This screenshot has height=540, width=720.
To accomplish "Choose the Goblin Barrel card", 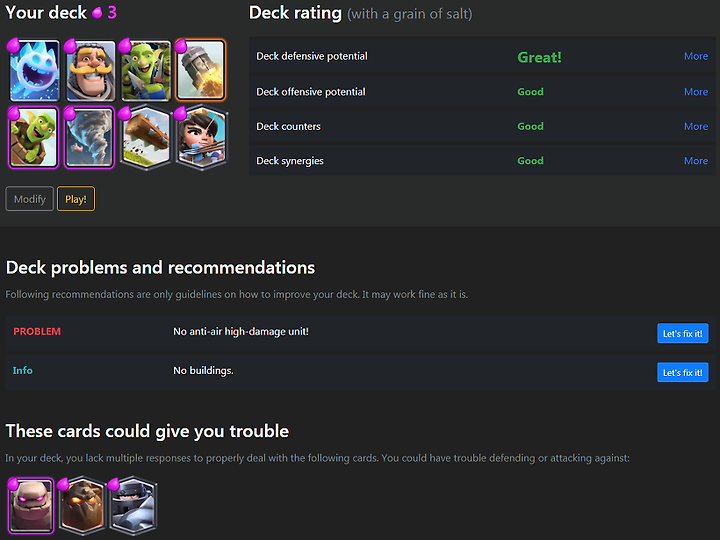I will pyautogui.click(x=34, y=137).
